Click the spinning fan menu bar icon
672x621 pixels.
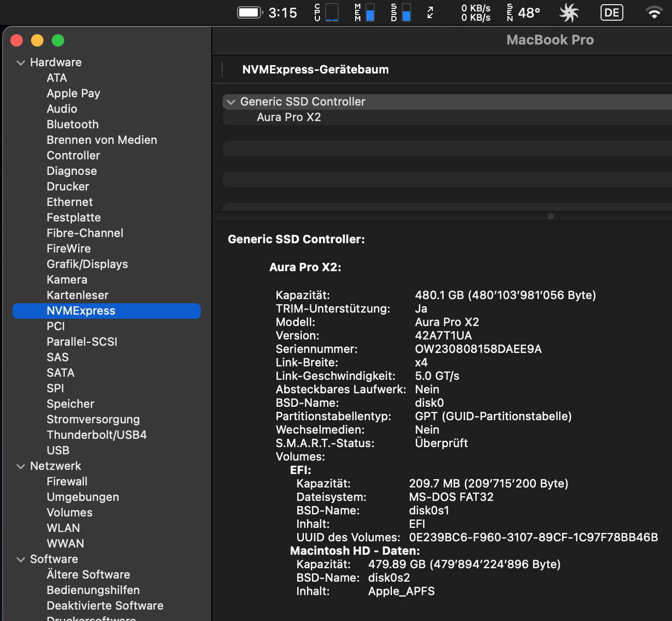[x=569, y=12]
